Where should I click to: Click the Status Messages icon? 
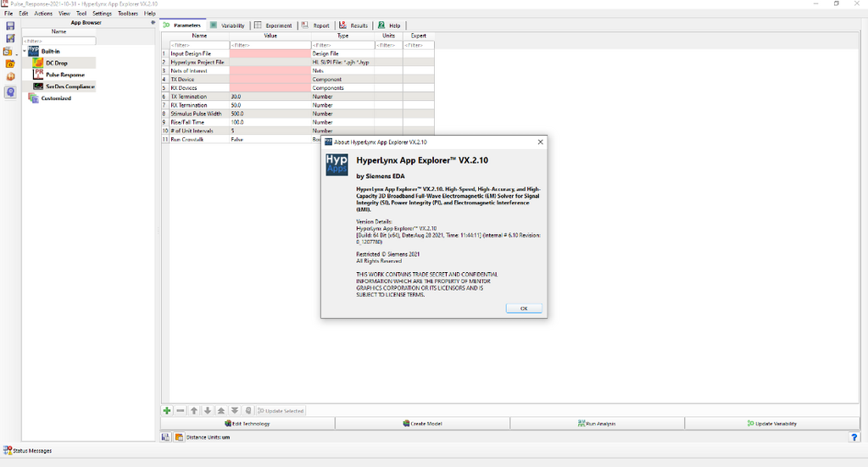pos(7,450)
